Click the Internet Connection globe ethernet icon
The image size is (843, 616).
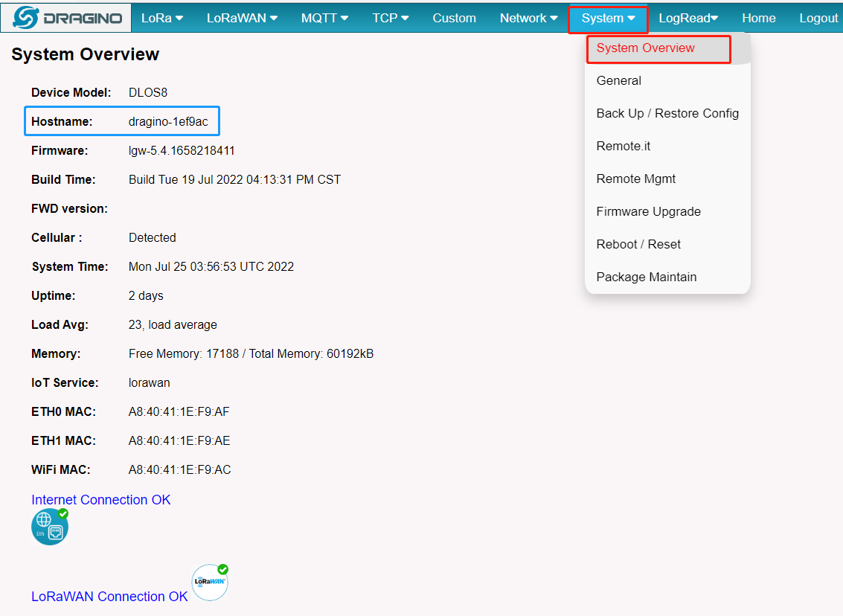coord(50,527)
